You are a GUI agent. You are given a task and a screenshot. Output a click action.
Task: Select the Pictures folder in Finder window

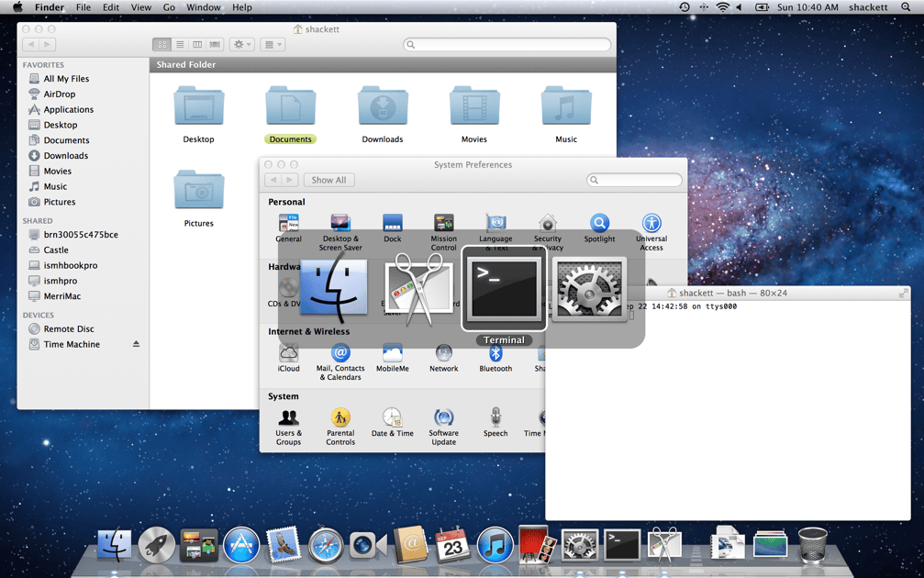coord(198,198)
